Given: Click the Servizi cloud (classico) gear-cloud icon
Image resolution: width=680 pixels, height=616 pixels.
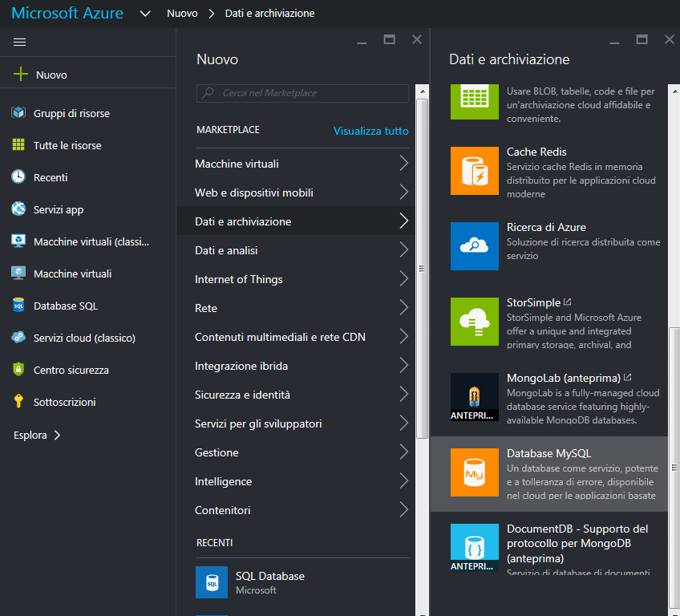Looking at the screenshot, I should point(18,338).
